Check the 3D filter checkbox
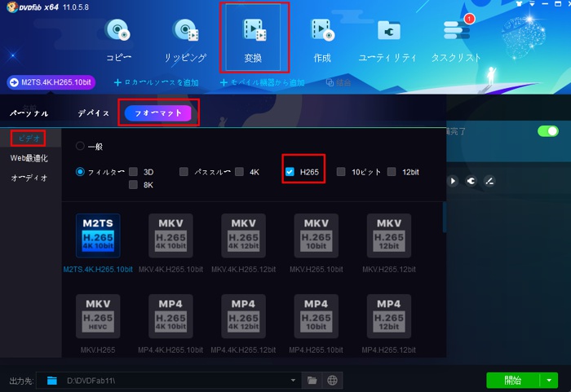This screenshot has width=571, height=392. point(133,172)
